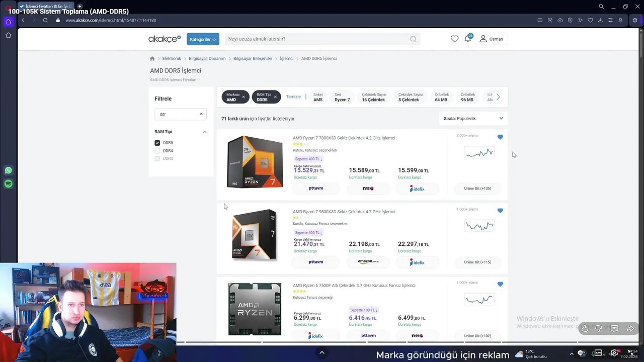Viewport: 644px width, 362px height.
Task: Expand the video player chevron up button
Action: click(x=322, y=353)
